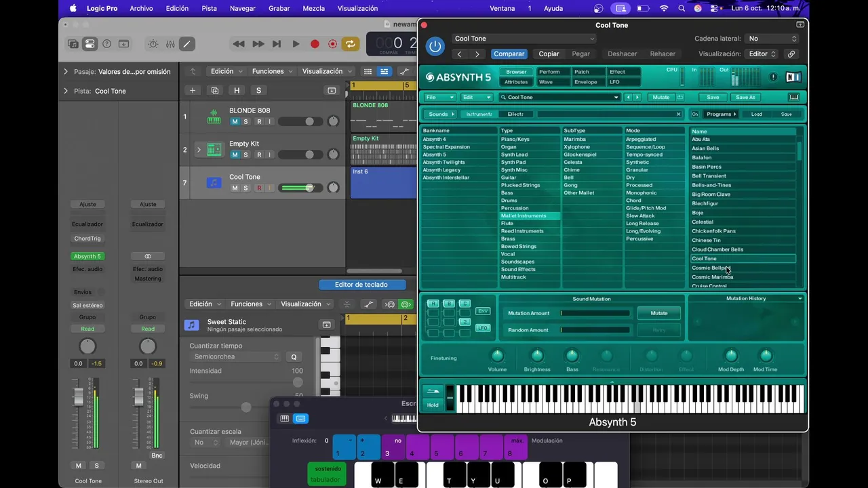868x488 pixels.
Task: Open the Mezcla menu
Action: tap(313, 8)
